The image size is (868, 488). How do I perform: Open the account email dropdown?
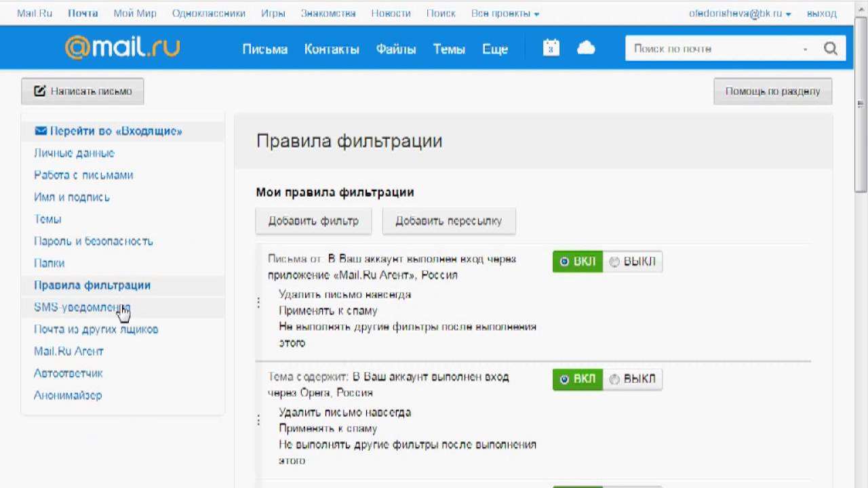[x=740, y=14]
